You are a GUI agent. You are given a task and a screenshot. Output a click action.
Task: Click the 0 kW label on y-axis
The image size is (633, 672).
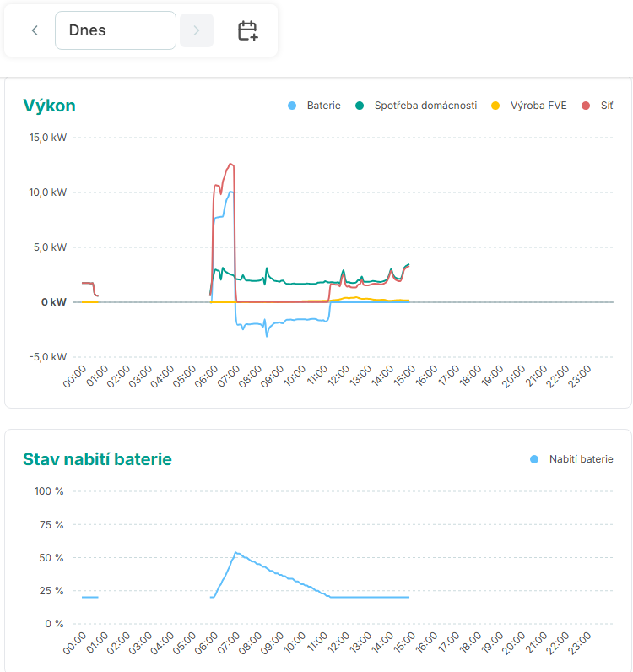pyautogui.click(x=54, y=302)
